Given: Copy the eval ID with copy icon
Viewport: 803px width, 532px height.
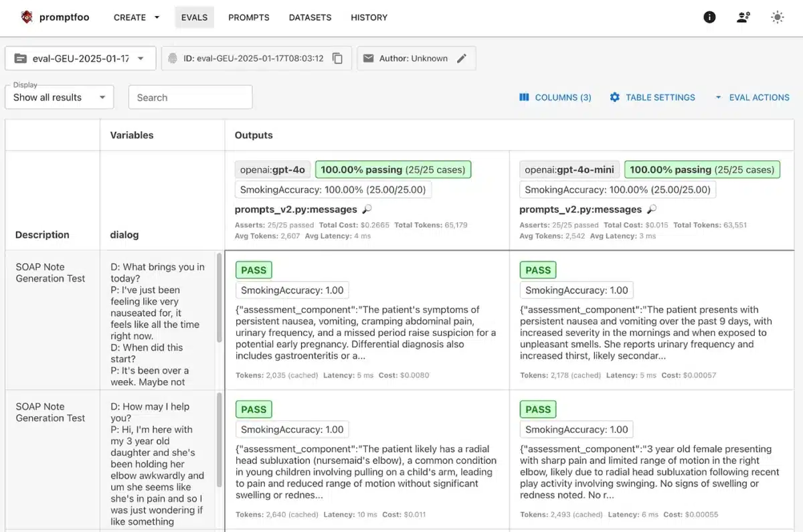Looking at the screenshot, I should (338, 58).
